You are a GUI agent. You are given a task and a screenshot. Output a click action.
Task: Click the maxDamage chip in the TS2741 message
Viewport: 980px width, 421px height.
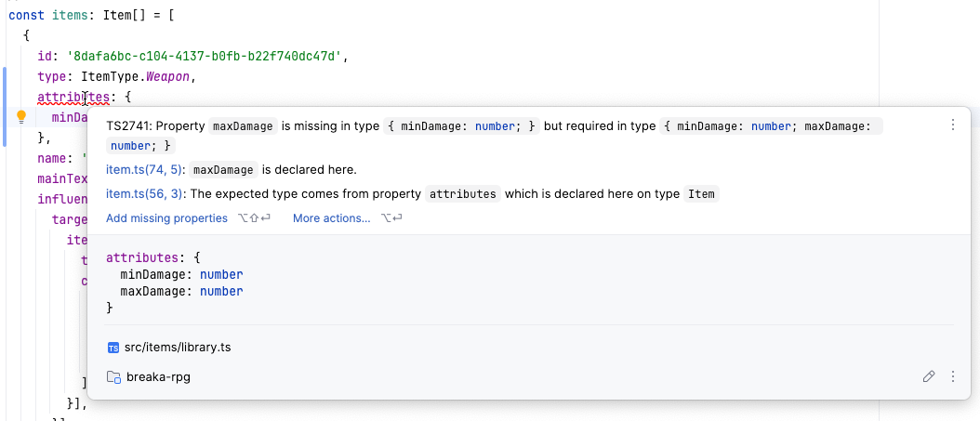tap(245, 126)
